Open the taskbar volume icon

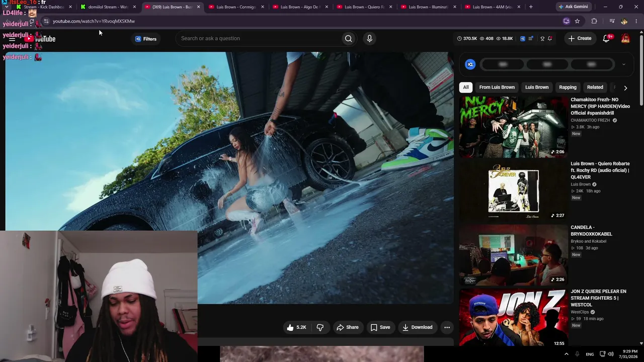point(611,354)
